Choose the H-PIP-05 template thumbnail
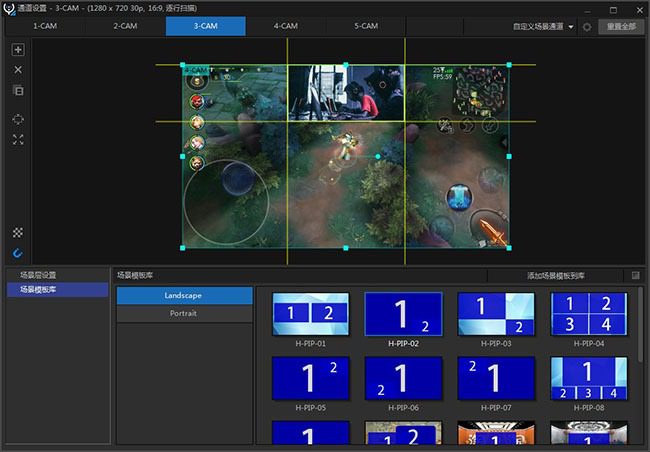The height and width of the screenshot is (452, 650). click(x=310, y=378)
